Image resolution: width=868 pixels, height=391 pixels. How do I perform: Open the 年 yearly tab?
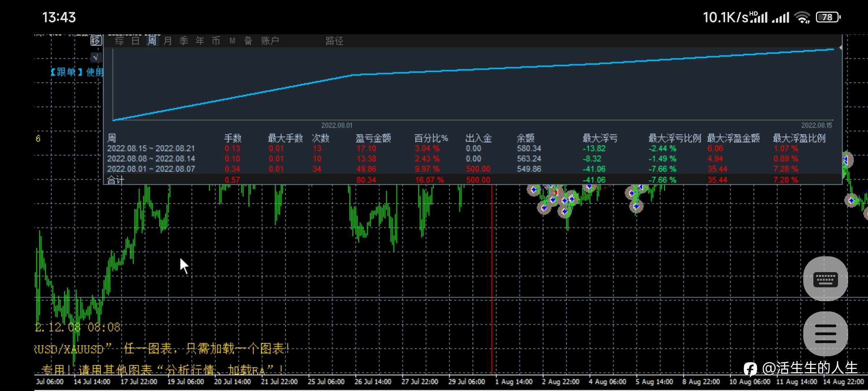(x=200, y=41)
